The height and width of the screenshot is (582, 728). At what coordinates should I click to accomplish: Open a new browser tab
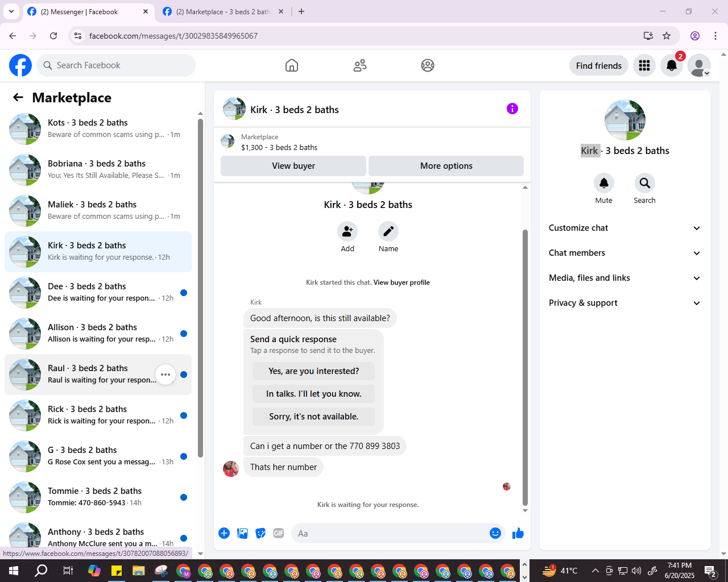pyautogui.click(x=301, y=11)
